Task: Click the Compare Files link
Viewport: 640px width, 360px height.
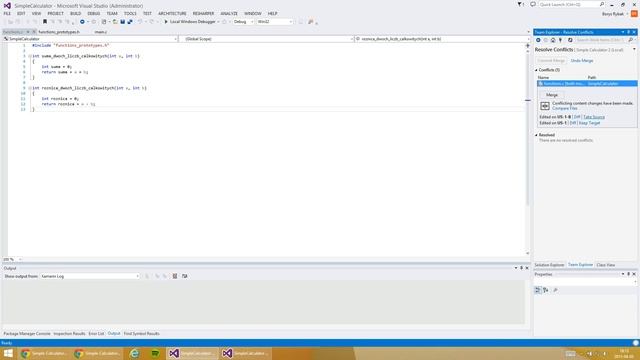Action: point(565,108)
